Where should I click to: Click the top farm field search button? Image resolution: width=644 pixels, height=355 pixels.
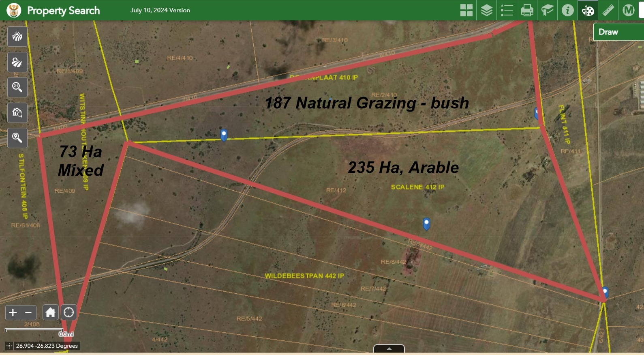pyautogui.click(x=17, y=37)
